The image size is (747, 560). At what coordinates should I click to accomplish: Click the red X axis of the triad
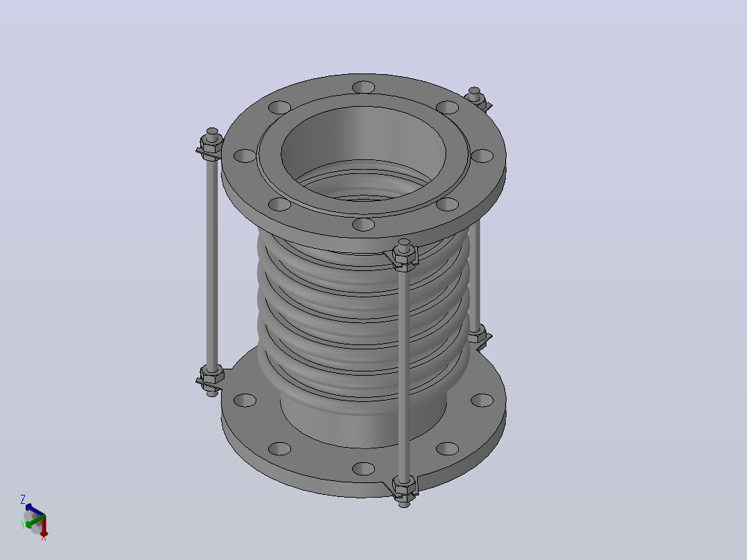[x=44, y=525]
